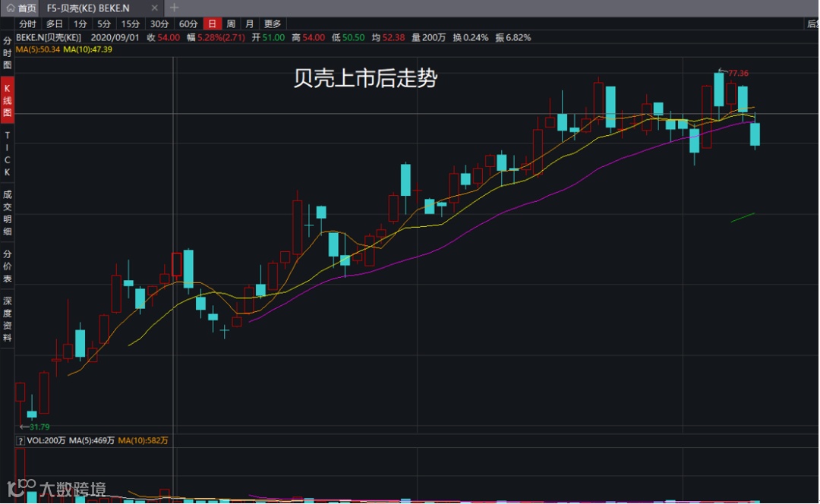Click the volume MA(5):469万 label
Viewport: 820px width, 504px height.
point(92,441)
